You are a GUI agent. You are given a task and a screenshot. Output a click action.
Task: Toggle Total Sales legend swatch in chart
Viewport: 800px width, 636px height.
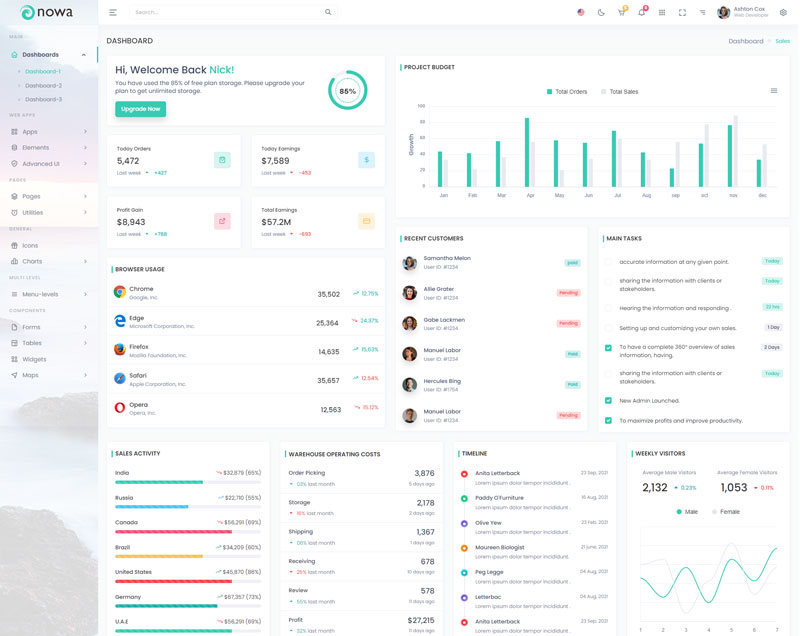point(604,92)
